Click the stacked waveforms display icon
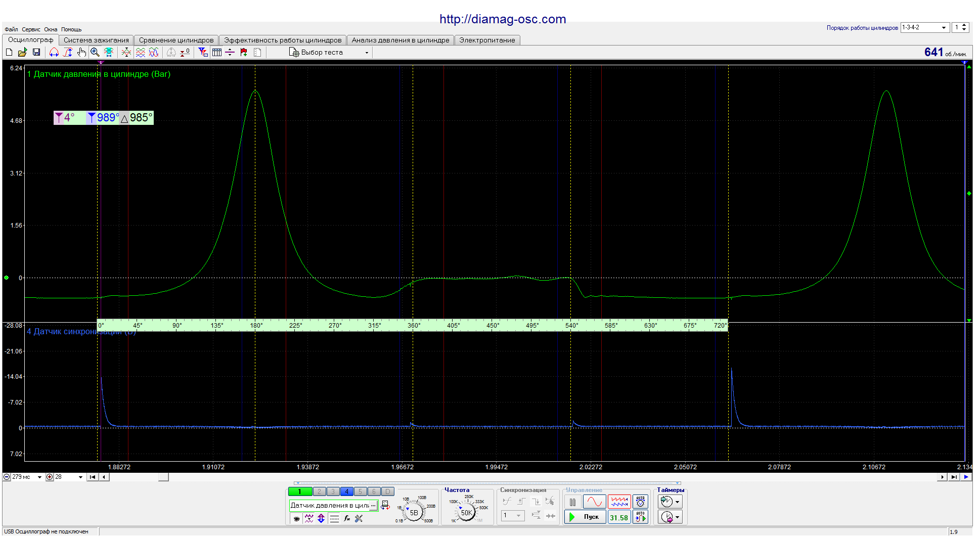Screen dimensions: 980x538 (x=140, y=52)
